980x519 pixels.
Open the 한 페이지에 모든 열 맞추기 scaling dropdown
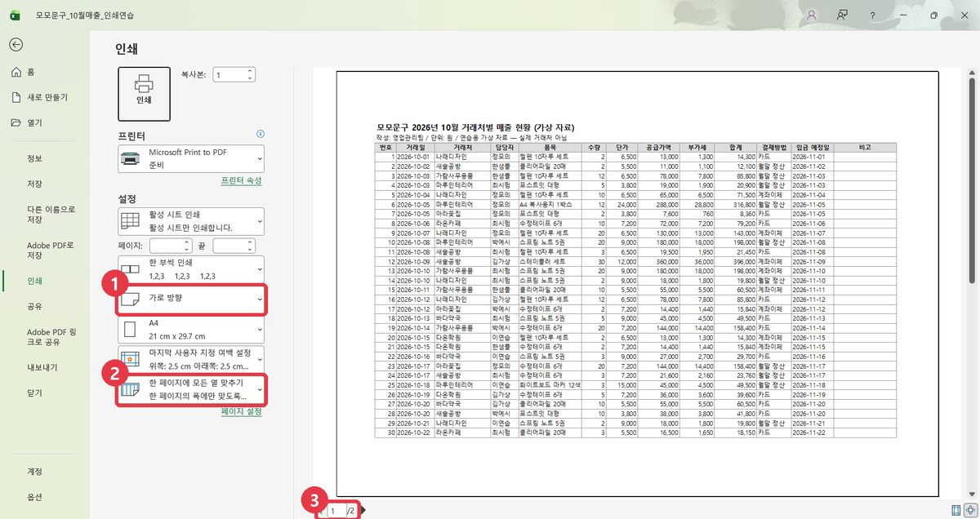click(x=192, y=389)
